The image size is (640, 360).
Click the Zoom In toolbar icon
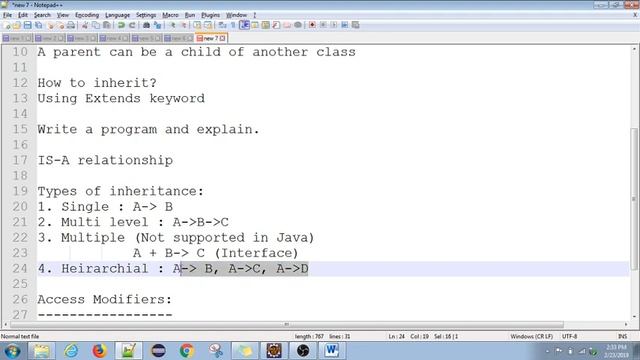coord(173,25)
